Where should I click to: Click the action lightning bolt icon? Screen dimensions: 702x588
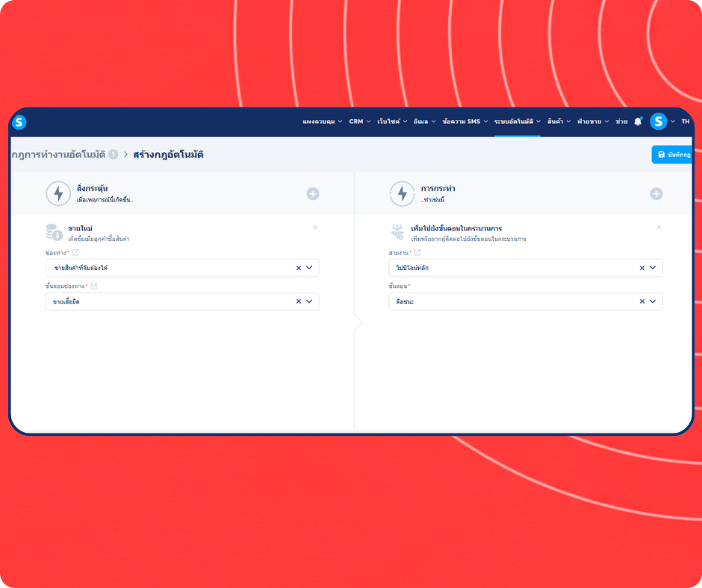click(x=402, y=193)
